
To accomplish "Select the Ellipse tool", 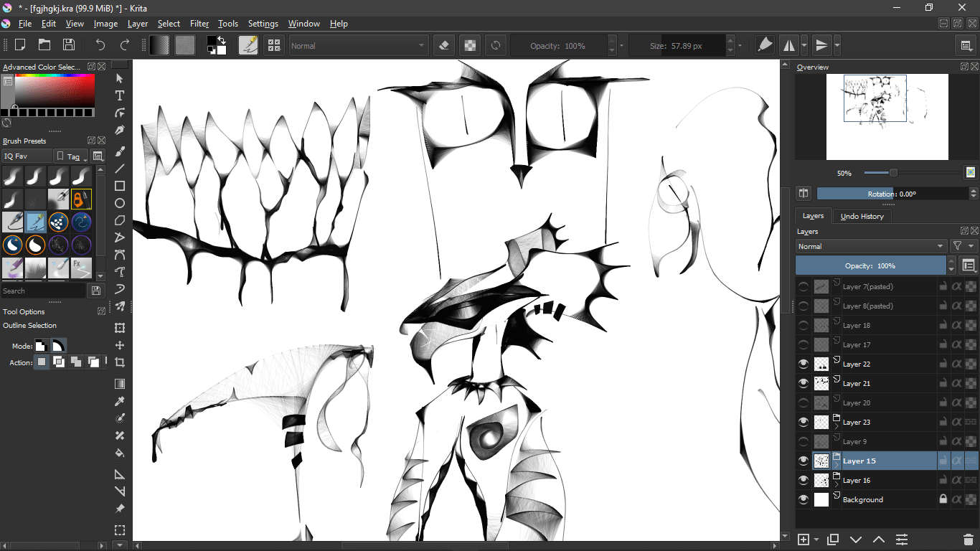I will [120, 203].
